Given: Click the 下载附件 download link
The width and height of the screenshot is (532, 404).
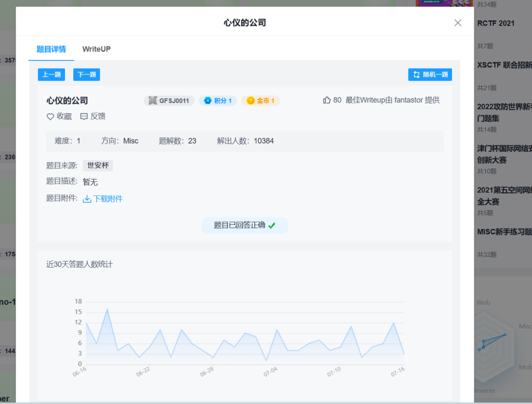Looking at the screenshot, I should click(108, 199).
